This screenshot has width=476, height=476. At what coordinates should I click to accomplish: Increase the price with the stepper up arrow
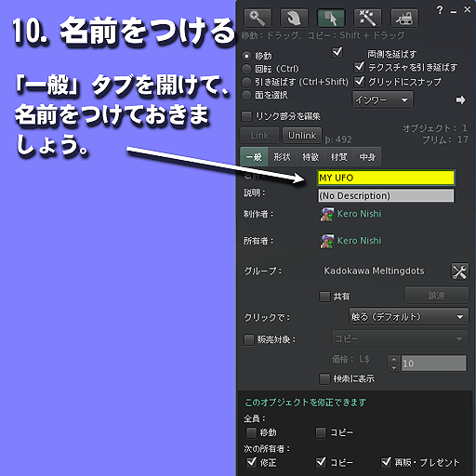tap(393, 360)
